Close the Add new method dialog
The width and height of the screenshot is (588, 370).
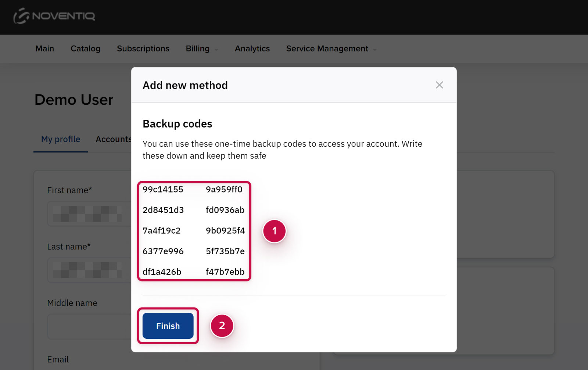click(x=439, y=85)
